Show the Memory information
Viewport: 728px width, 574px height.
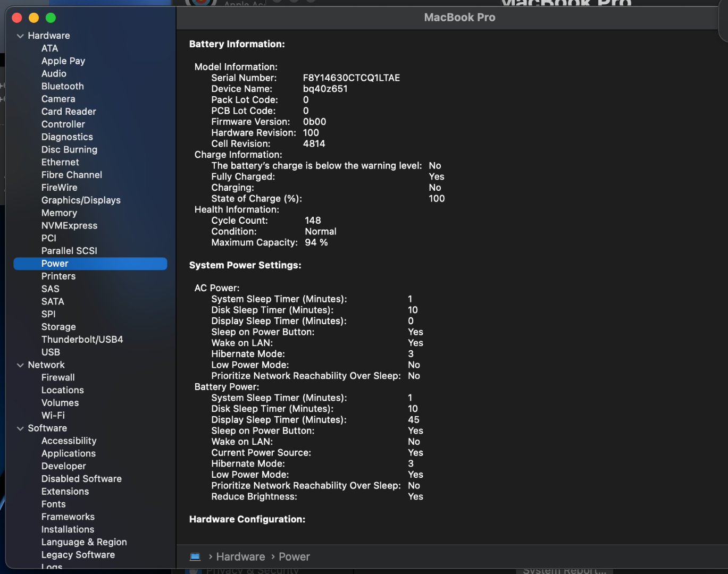click(59, 213)
